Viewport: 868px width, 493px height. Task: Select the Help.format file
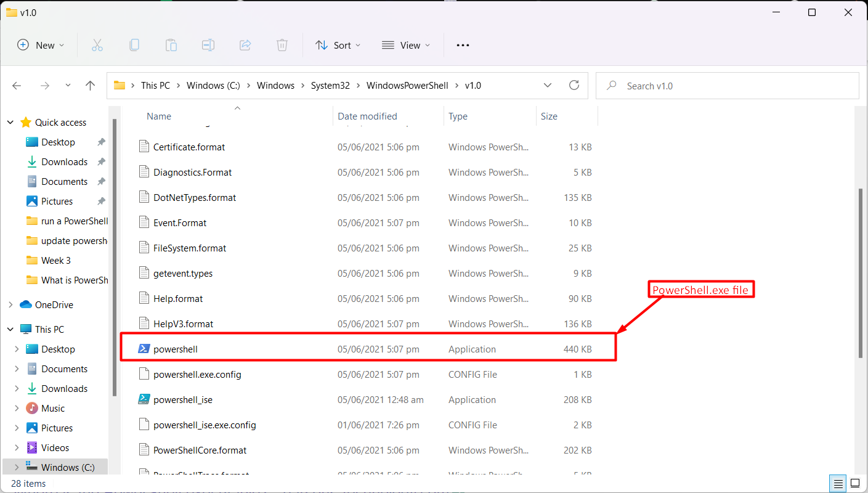[178, 298]
